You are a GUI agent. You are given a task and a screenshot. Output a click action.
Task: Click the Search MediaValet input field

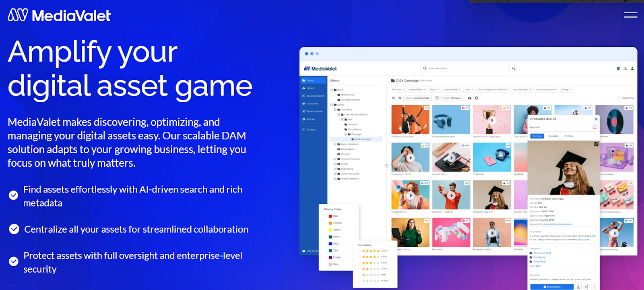(x=465, y=68)
